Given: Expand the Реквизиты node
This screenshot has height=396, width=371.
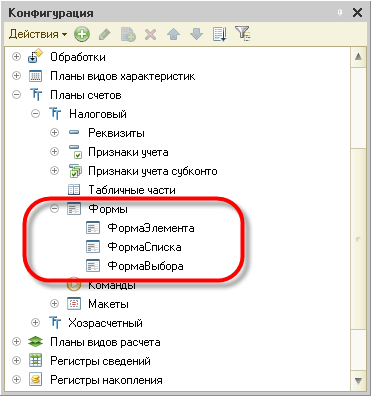Looking at the screenshot, I should pyautogui.click(x=54, y=133).
